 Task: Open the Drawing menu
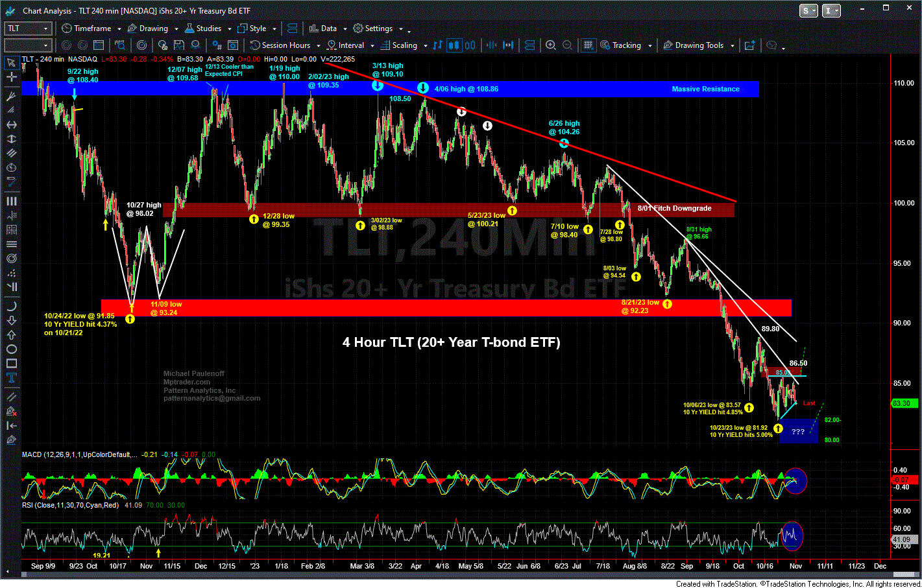(x=148, y=29)
